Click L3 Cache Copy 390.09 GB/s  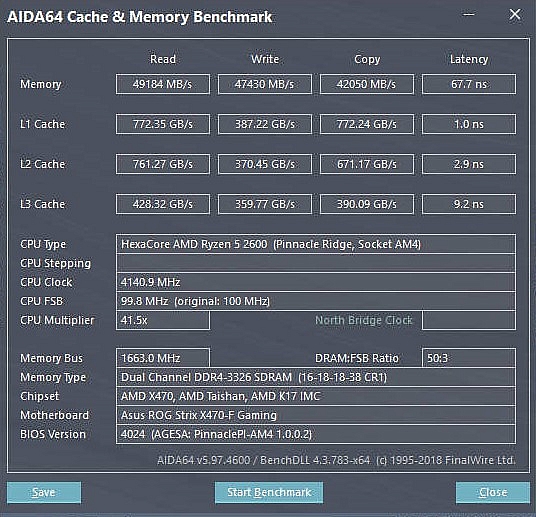366,204
